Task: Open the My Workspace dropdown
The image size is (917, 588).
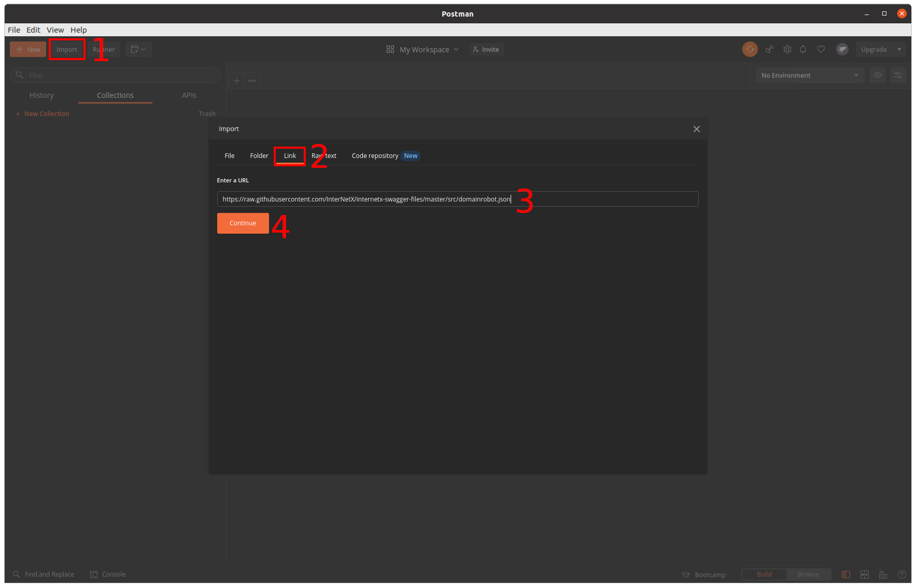Action: pyautogui.click(x=423, y=50)
